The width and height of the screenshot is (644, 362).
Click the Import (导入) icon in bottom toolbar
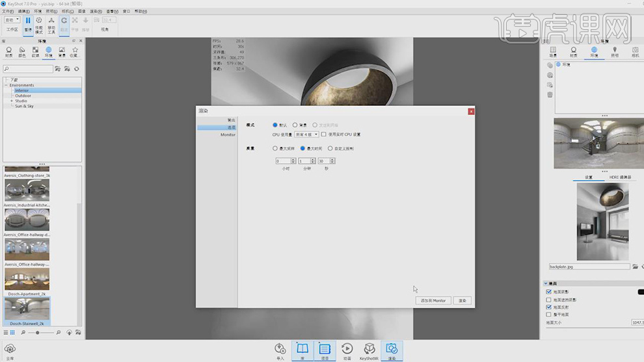tap(280, 349)
